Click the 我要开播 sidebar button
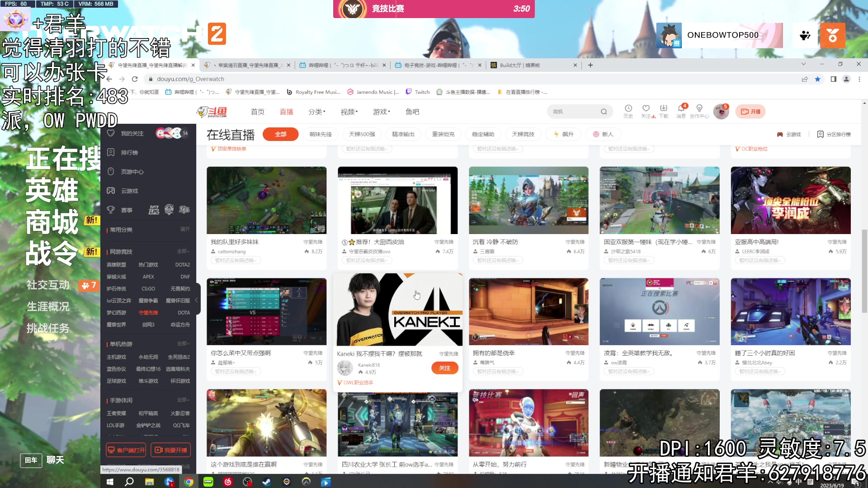 tap(170, 450)
